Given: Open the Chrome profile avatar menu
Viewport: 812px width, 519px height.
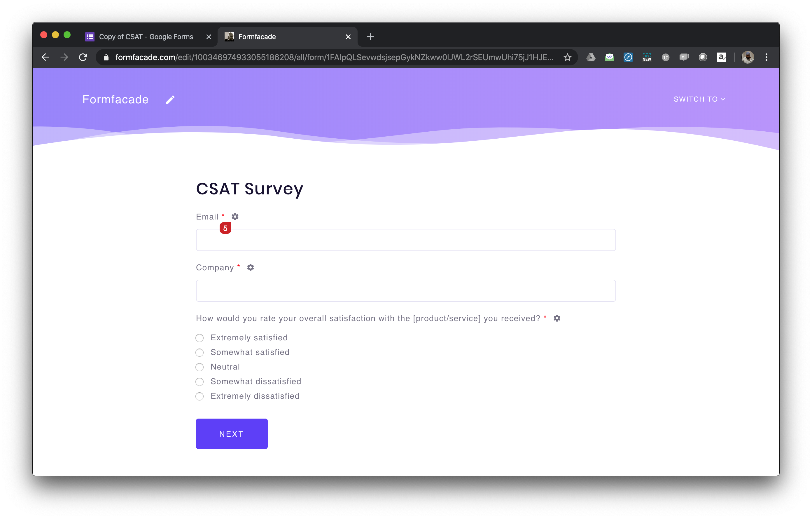Looking at the screenshot, I should pos(748,58).
